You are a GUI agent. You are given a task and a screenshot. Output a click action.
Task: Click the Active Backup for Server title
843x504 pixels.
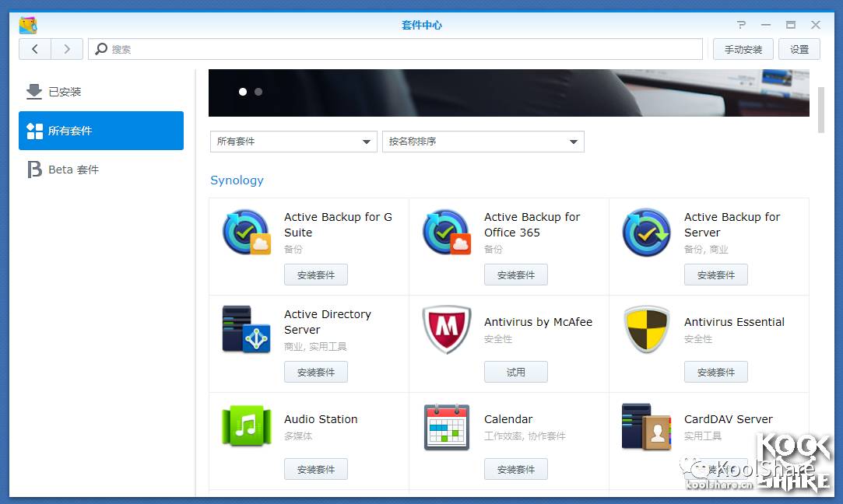(732, 225)
